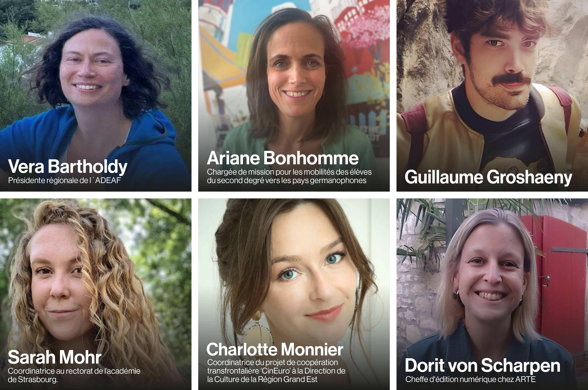Image resolution: width=588 pixels, height=390 pixels.
Task: Open Vera Bartholdy's portrait photo
Action: pos(96,96)
